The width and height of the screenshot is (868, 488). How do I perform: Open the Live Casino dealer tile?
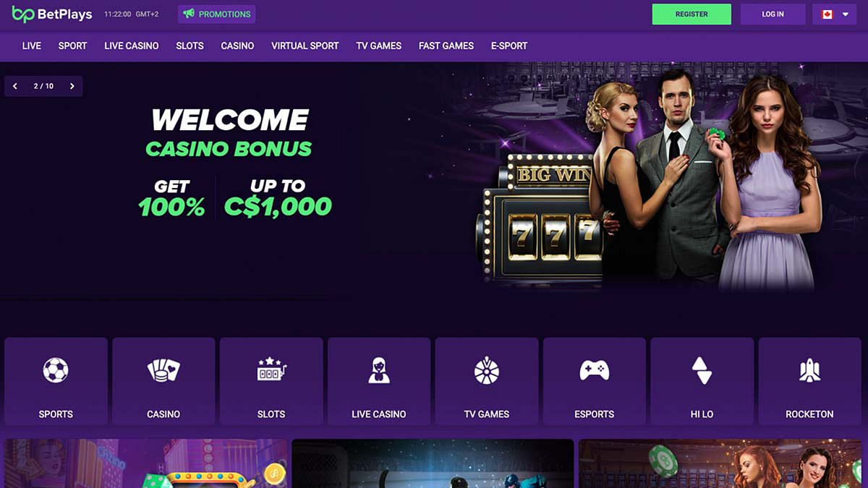379,380
